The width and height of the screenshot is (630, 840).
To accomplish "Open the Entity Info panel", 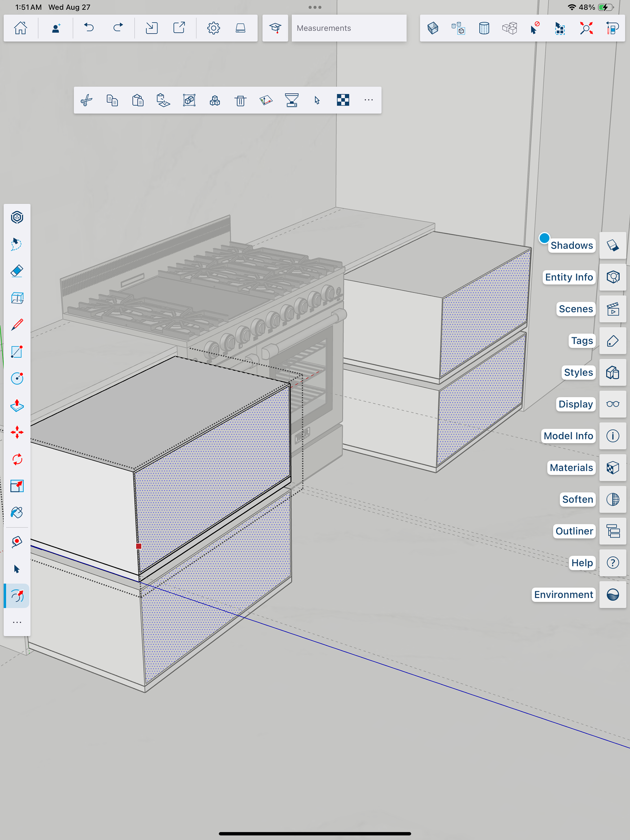I will 613,277.
